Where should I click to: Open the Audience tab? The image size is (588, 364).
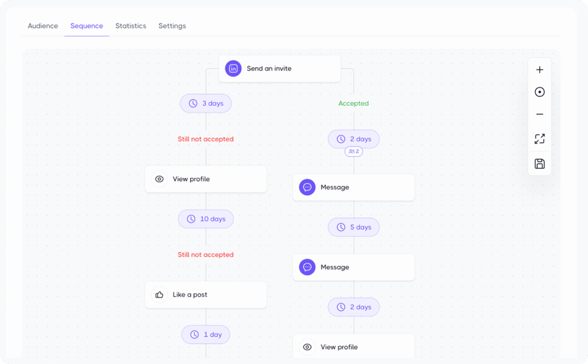[43, 26]
